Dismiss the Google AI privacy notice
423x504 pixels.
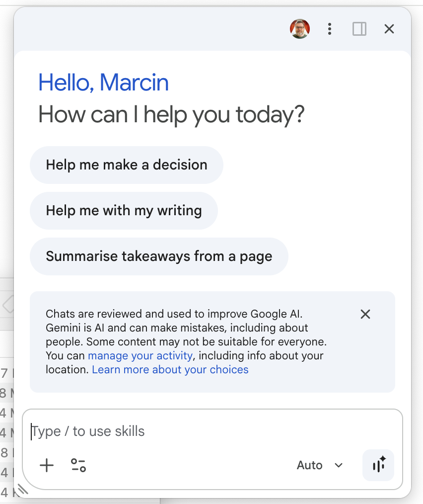tap(365, 314)
